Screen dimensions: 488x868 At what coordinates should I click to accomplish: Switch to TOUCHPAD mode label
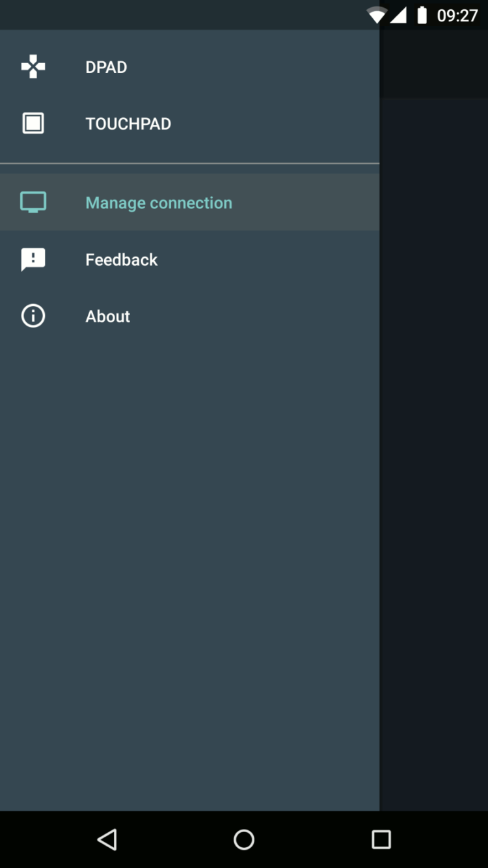pyautogui.click(x=128, y=124)
